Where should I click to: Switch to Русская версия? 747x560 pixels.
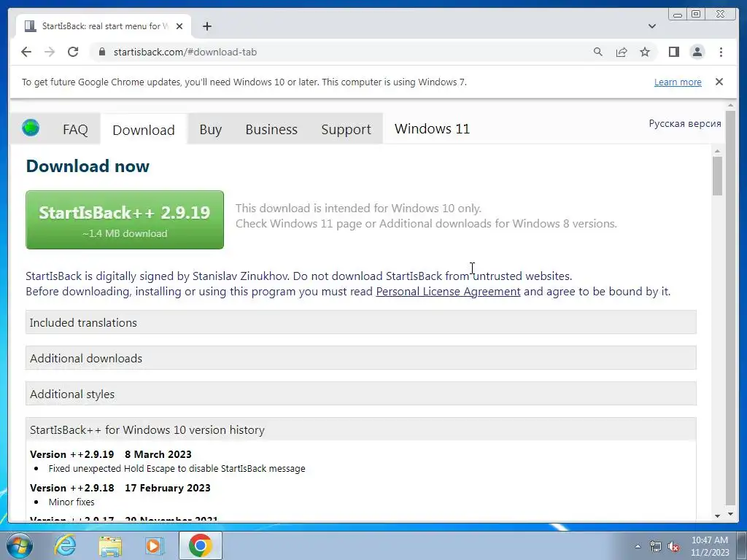click(684, 123)
